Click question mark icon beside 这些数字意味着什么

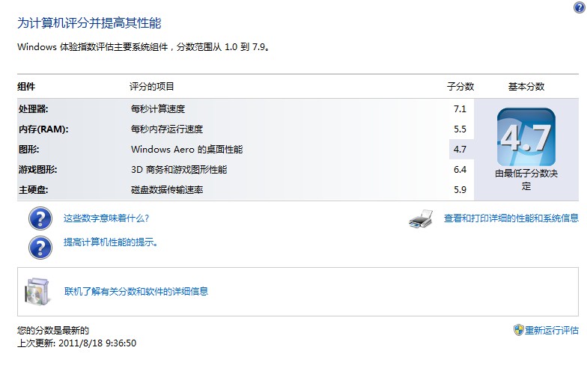coord(40,218)
